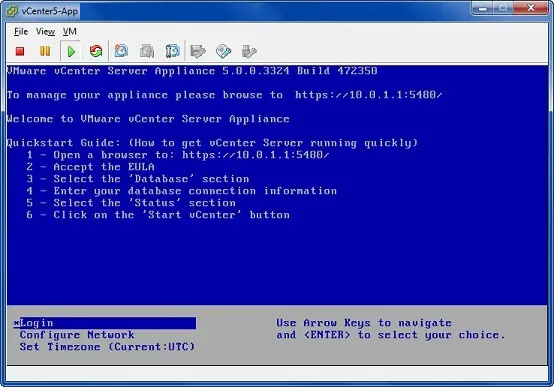Image resolution: width=554 pixels, height=387 pixels.
Task: Click the appliance version and build line
Action: click(192, 71)
